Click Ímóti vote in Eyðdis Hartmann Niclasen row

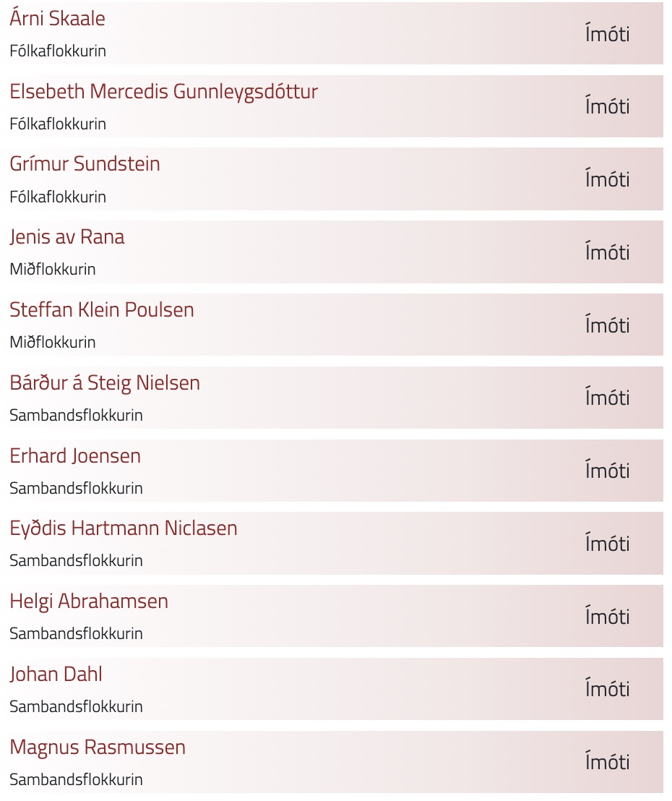pos(607,542)
